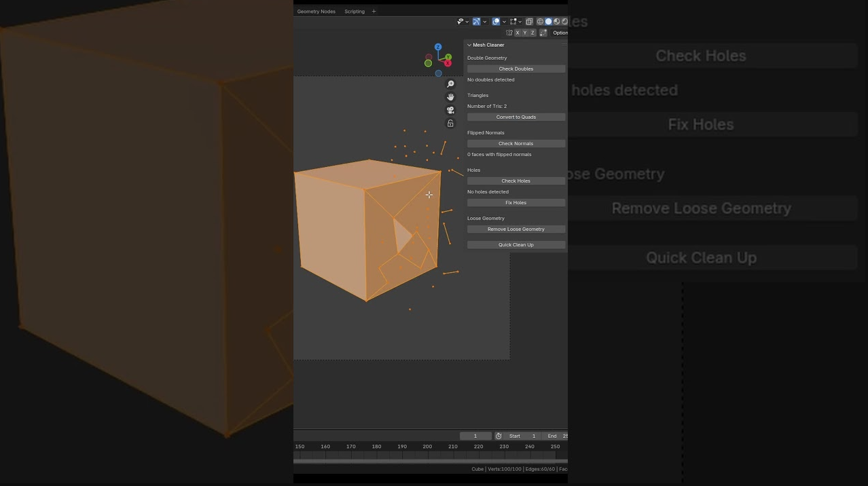
Task: Toggle the preview range stopwatch icon
Action: click(x=499, y=436)
